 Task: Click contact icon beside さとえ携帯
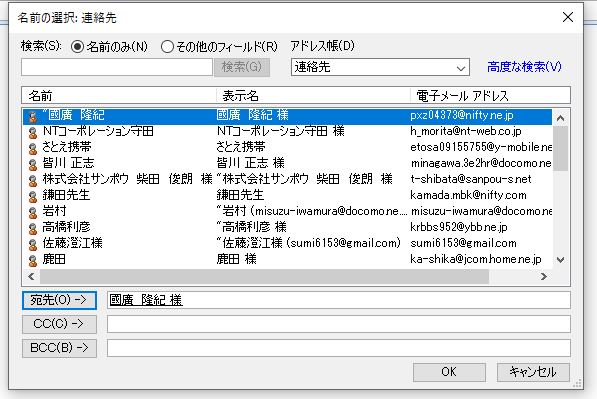click(x=33, y=148)
